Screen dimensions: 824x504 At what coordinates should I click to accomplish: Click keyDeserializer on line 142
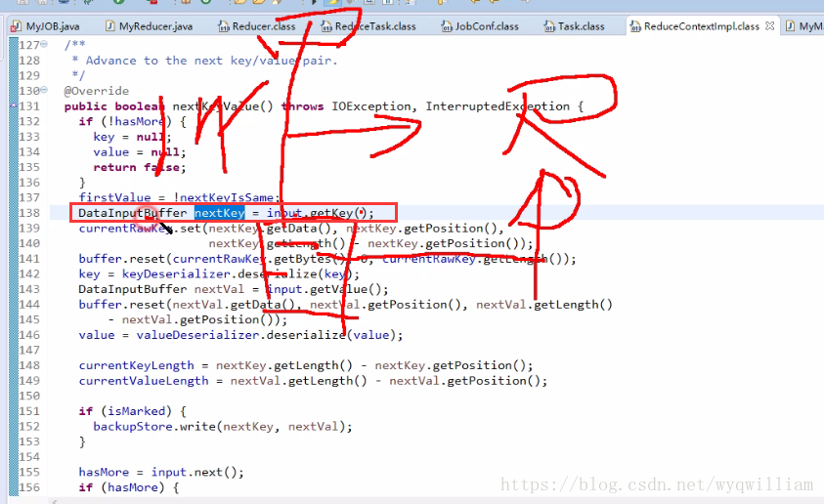176,274
